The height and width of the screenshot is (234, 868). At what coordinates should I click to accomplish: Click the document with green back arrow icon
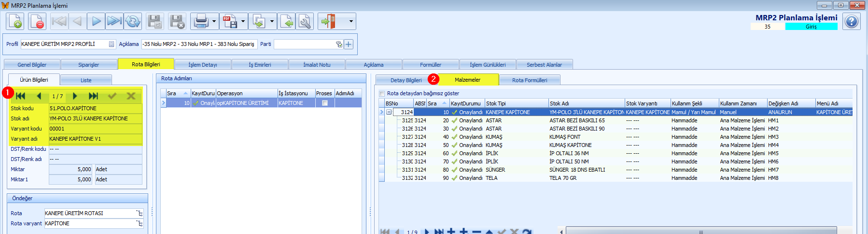click(x=287, y=21)
